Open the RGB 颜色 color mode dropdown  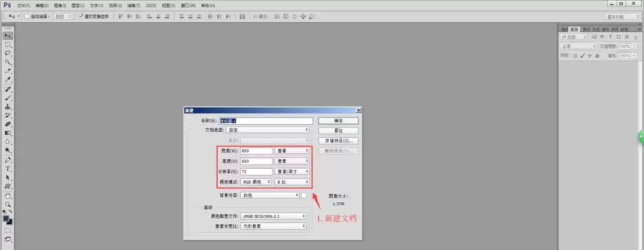click(x=256, y=182)
